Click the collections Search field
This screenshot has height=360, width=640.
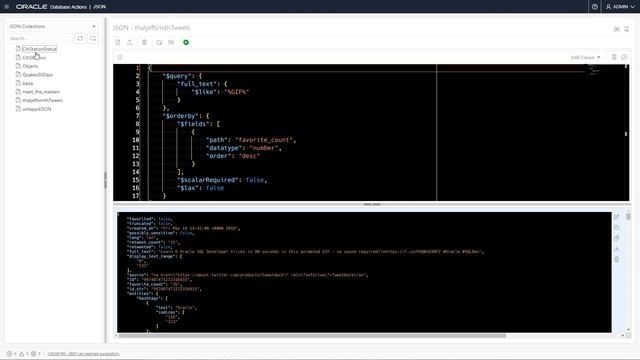click(40, 38)
